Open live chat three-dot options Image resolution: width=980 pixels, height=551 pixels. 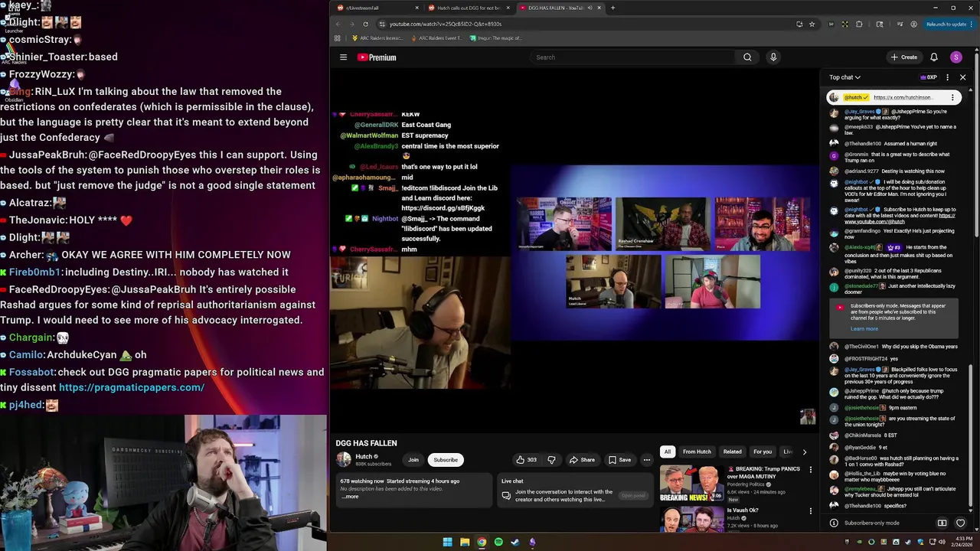pyautogui.click(x=947, y=77)
